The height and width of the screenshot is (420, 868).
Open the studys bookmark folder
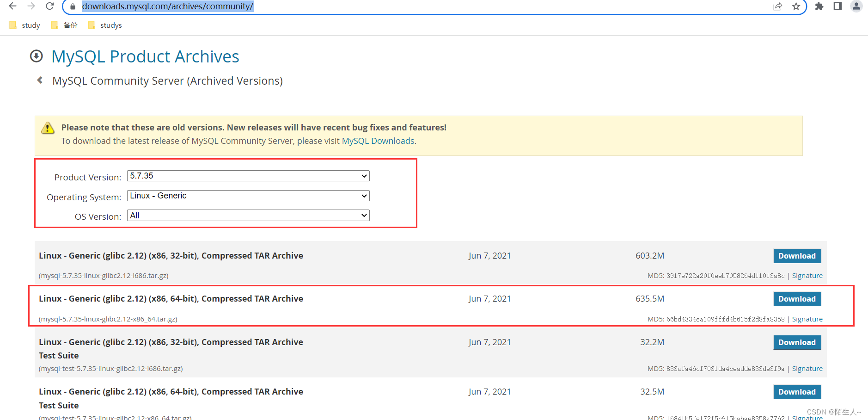(x=105, y=25)
